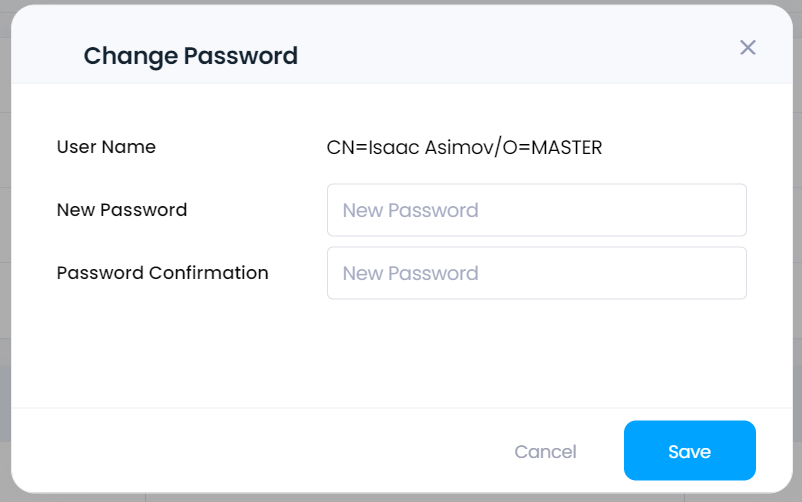Click the blank header area beside the title
The width and height of the screenshot is (802, 502).
[511, 51]
